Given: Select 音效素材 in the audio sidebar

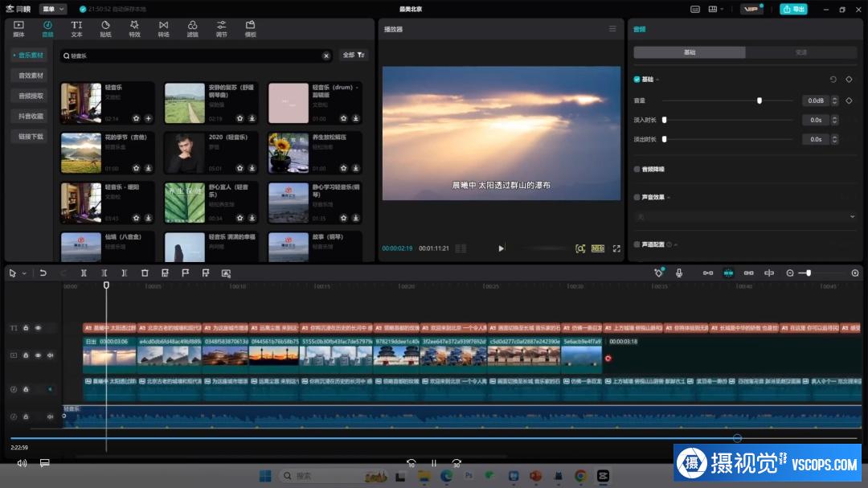Looking at the screenshot, I should click(31, 76).
